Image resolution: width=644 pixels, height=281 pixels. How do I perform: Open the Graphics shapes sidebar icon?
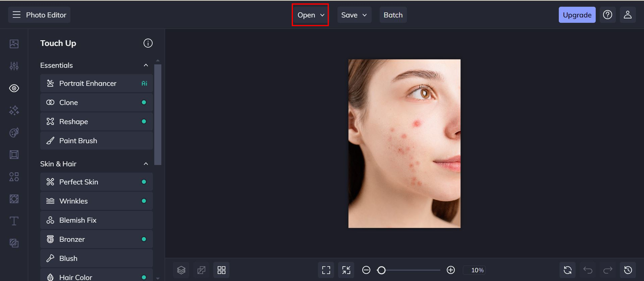(14, 177)
